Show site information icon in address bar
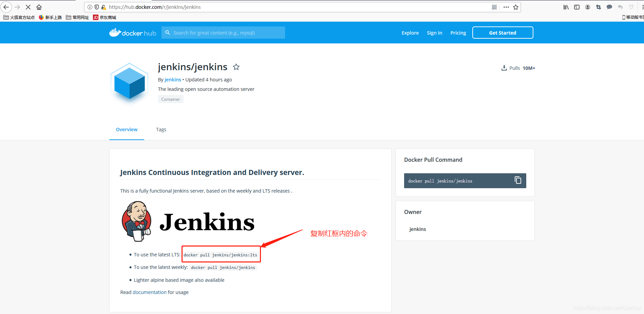Image resolution: width=644 pixels, height=314 pixels. pos(90,7)
